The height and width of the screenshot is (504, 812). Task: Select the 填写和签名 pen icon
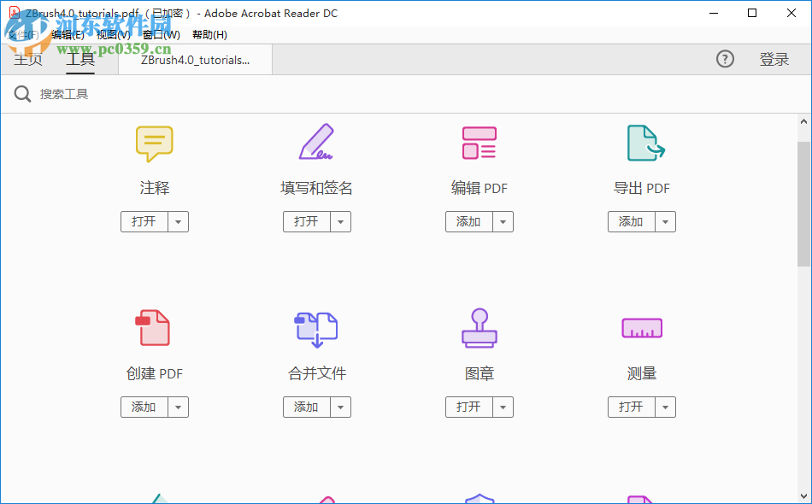(316, 142)
